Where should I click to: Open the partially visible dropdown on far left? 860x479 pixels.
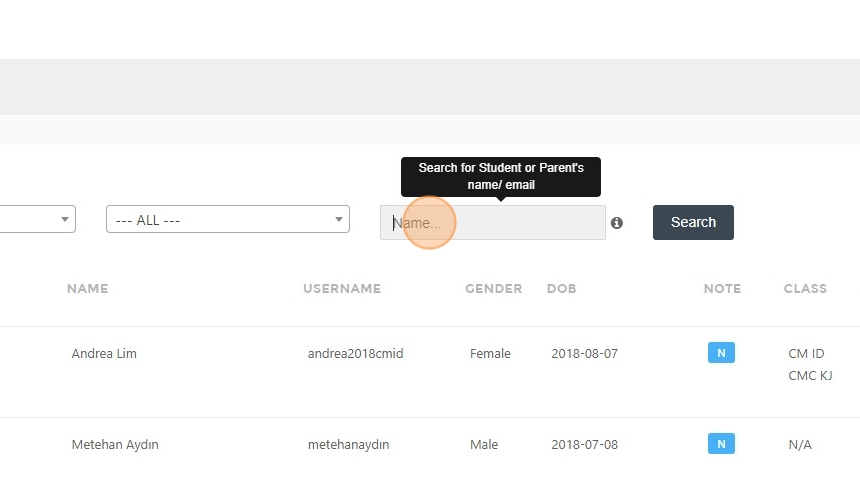(x=37, y=219)
